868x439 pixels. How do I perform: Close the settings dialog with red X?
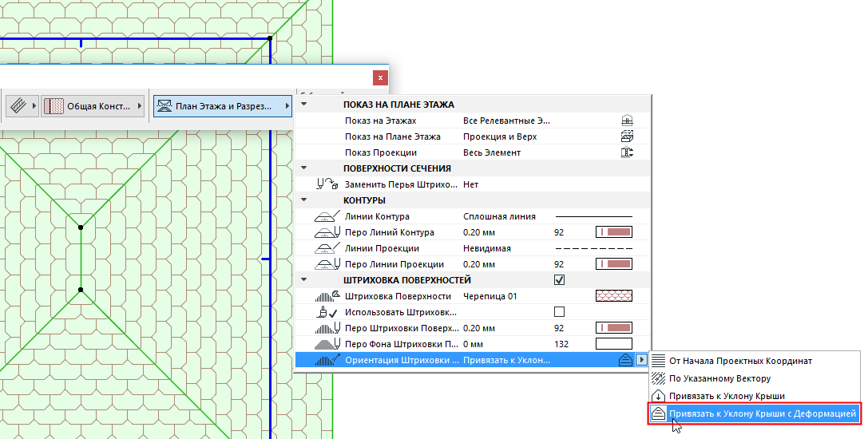coord(380,77)
